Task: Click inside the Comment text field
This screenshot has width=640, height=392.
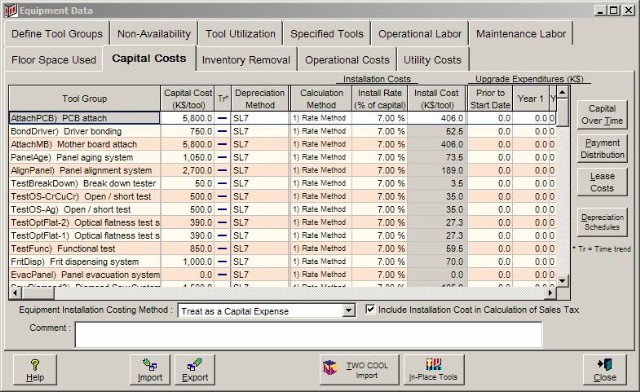Action: [309, 334]
